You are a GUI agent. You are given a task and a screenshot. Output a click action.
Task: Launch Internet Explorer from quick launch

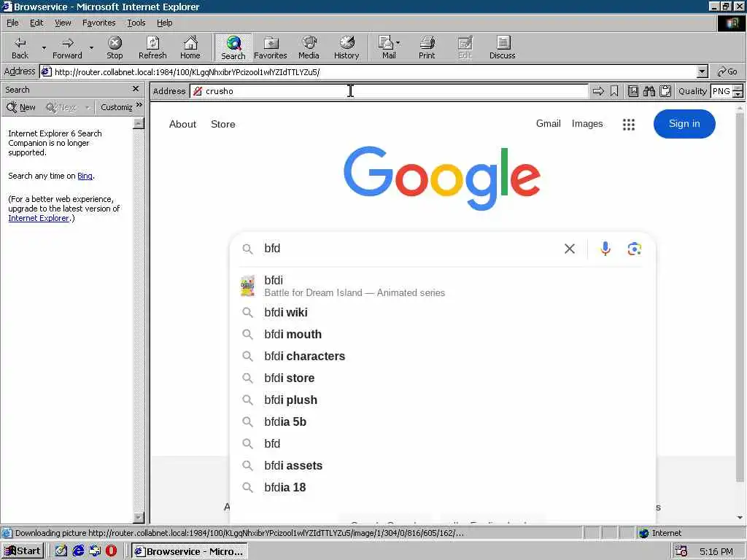(x=78, y=551)
